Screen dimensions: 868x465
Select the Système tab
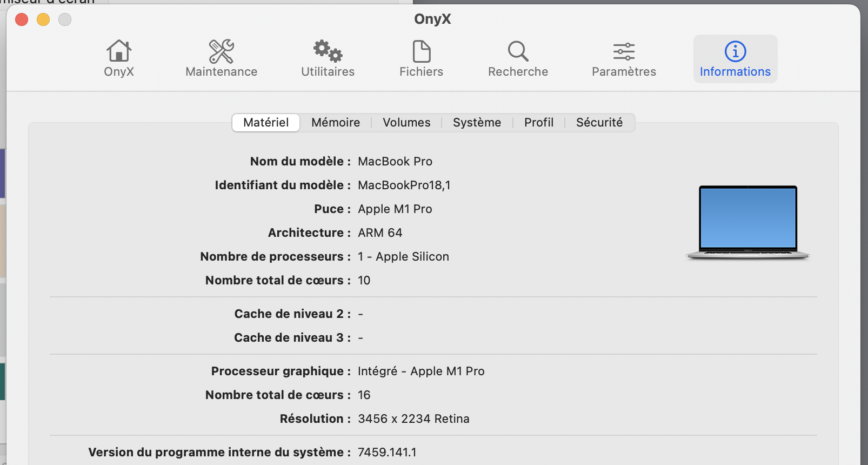(x=477, y=123)
